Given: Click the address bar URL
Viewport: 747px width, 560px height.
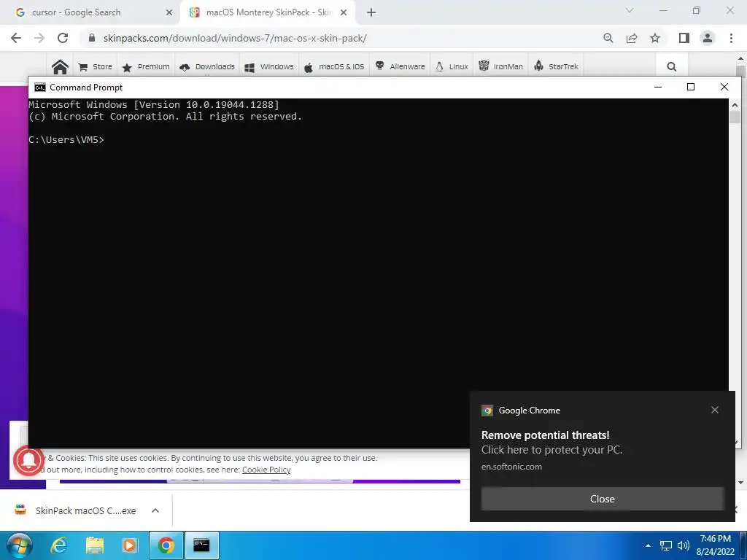Looking at the screenshot, I should coord(235,38).
